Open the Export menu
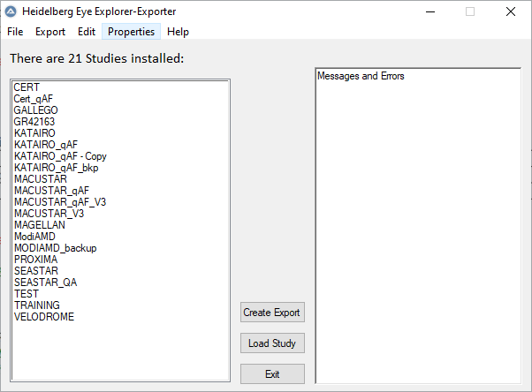This screenshot has height=392, width=532. point(50,32)
